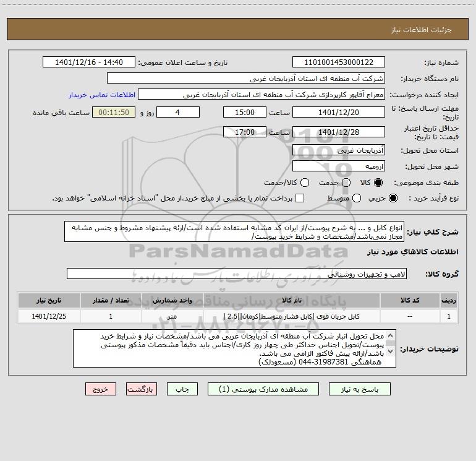This screenshot has height=461, width=476.
Task: Click the row number cell 1
Action: point(449,316)
